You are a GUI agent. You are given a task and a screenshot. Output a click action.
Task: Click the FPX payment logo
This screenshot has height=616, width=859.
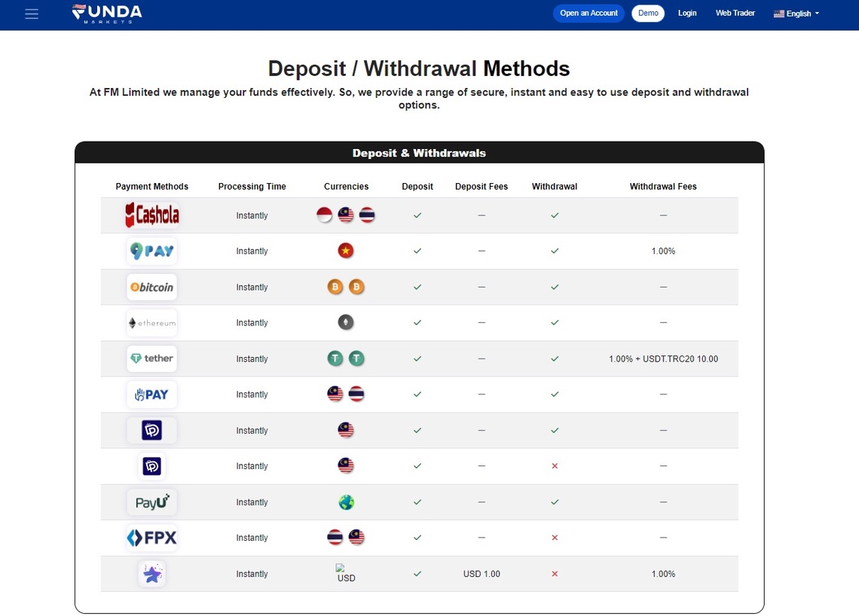coord(151,538)
